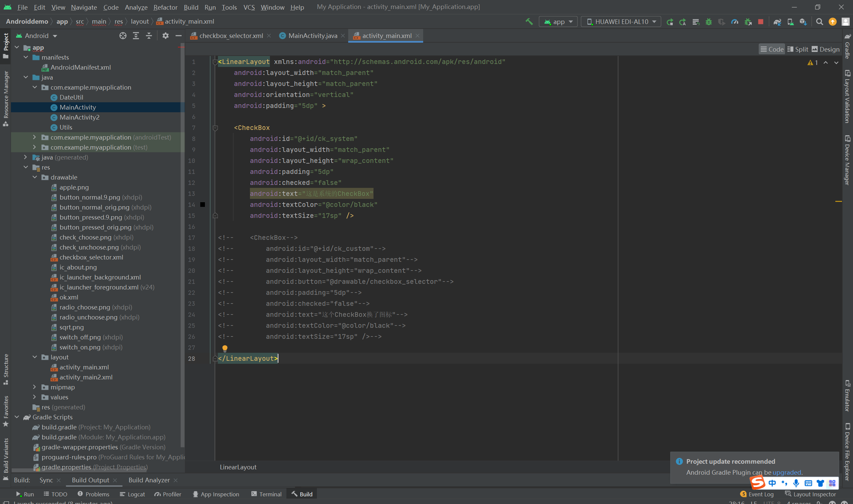Screen dimensions: 853x504
Task: Sync project with Gradle files elephant icon
Action: pos(777,22)
